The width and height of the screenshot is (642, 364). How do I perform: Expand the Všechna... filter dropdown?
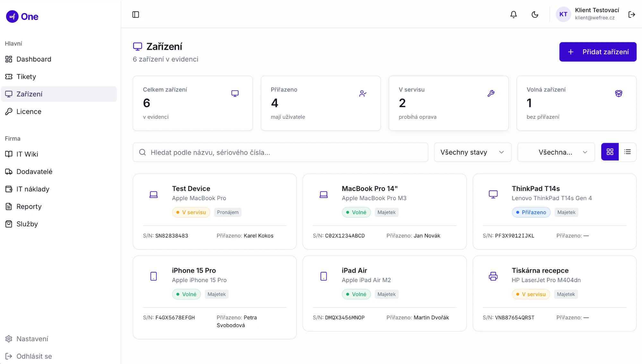click(556, 152)
